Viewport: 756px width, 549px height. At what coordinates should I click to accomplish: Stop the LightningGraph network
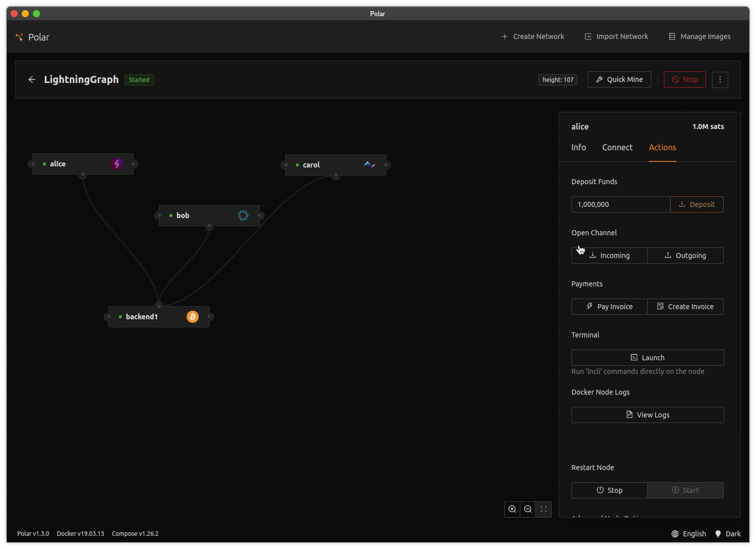coord(685,79)
